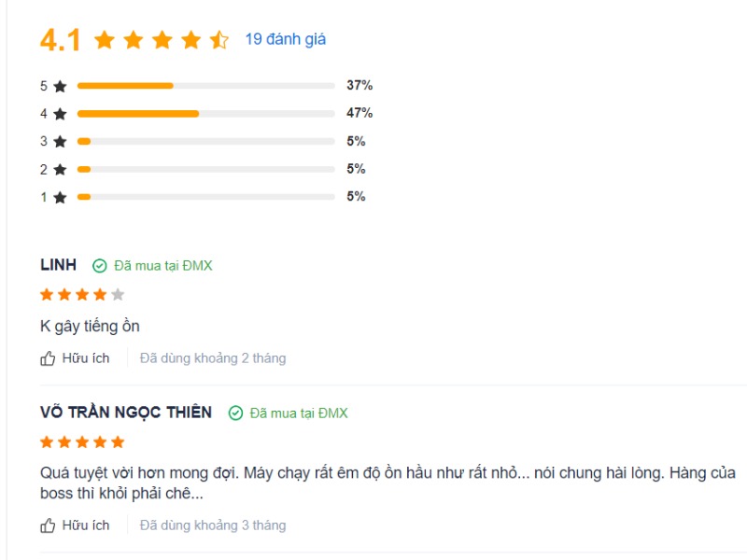This screenshot has width=747, height=560.
Task: Click verified checkmark icon next to LINH
Action: coord(100,266)
